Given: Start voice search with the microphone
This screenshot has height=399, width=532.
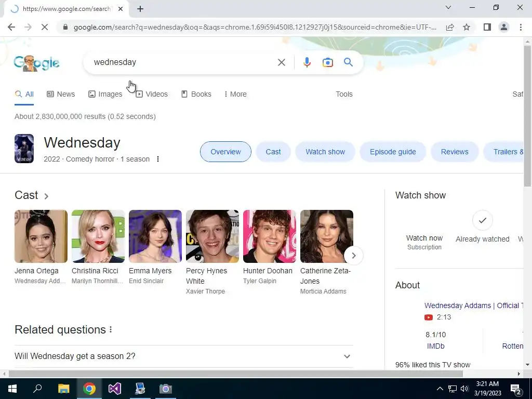Looking at the screenshot, I should [307, 62].
